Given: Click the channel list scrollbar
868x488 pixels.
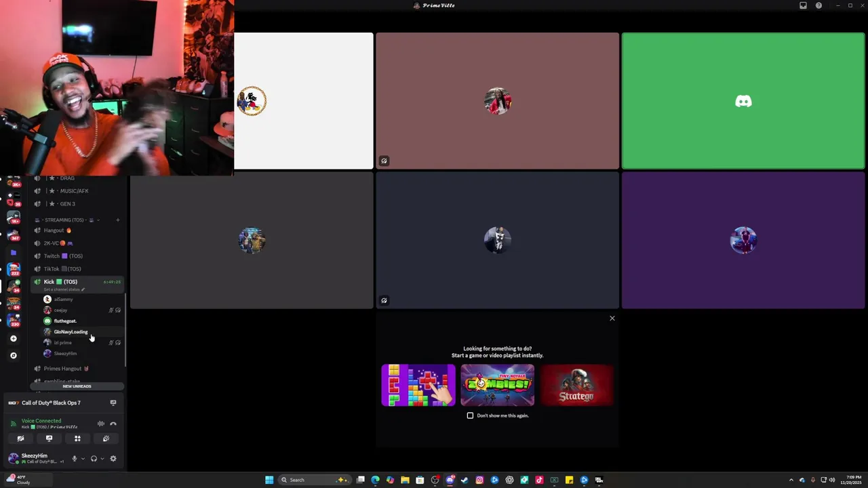Looking at the screenshot, I should click(125, 331).
